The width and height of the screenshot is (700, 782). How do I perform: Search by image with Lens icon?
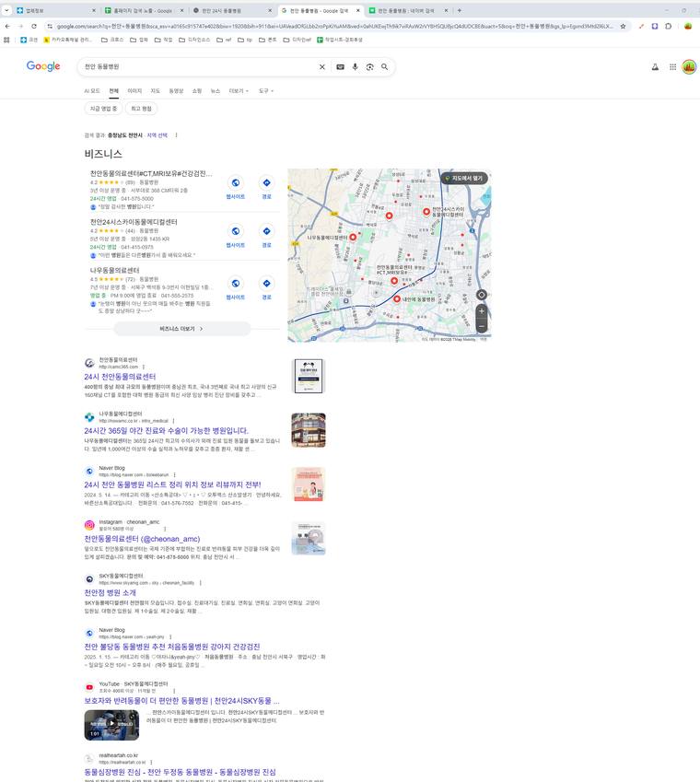(x=369, y=67)
